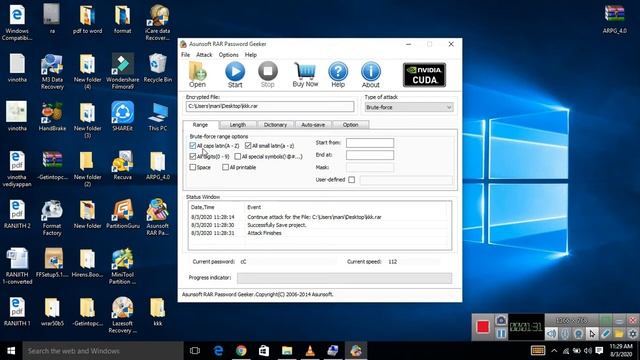Image resolution: width=640 pixels, height=360 pixels.
Task: Uncheck All caps latin(A - Z)
Action: coord(193,145)
